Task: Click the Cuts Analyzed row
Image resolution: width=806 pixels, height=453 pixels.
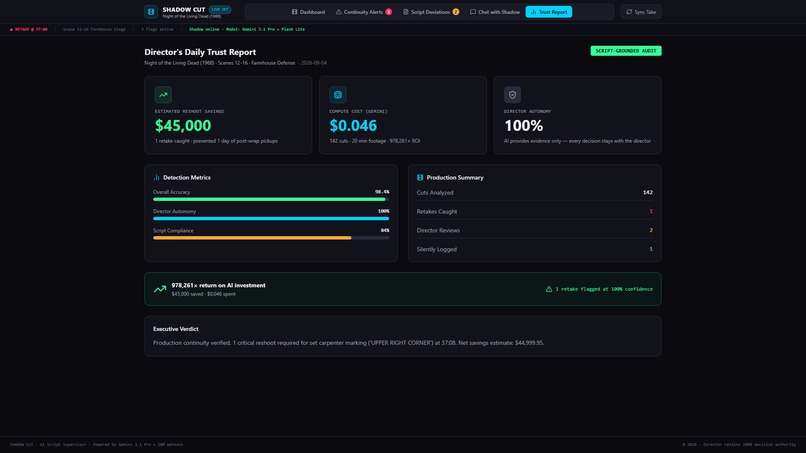Action: tap(535, 192)
